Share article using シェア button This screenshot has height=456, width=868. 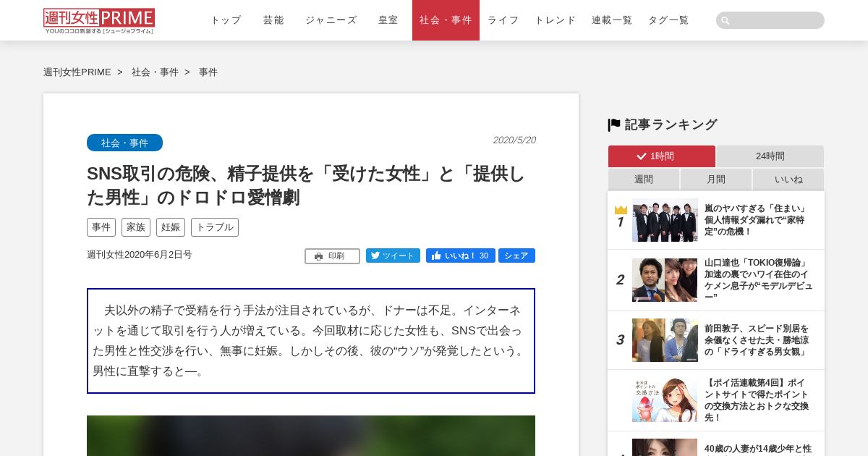pos(516,256)
